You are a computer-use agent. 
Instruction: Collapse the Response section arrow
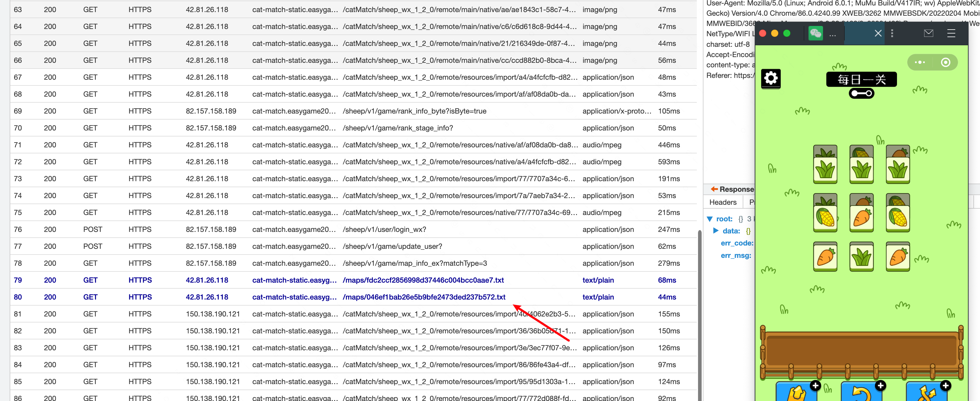(714, 189)
